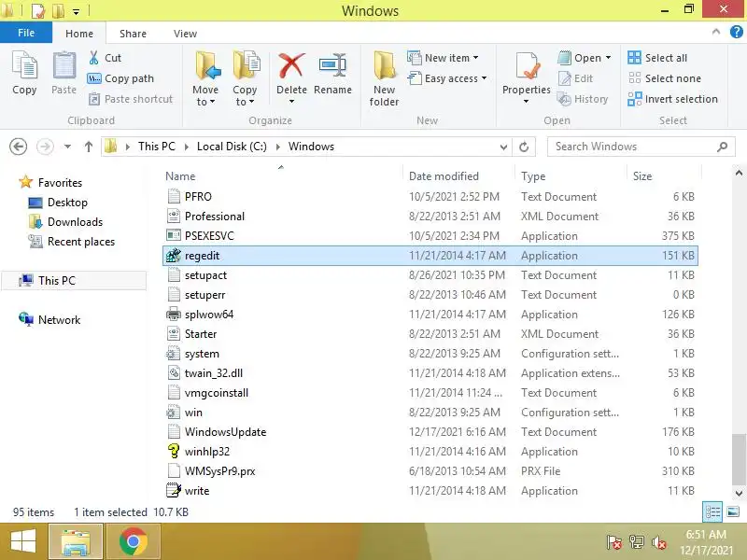The width and height of the screenshot is (747, 560).
Task: Click the Copy icon in Clipboard group
Action: (x=24, y=74)
